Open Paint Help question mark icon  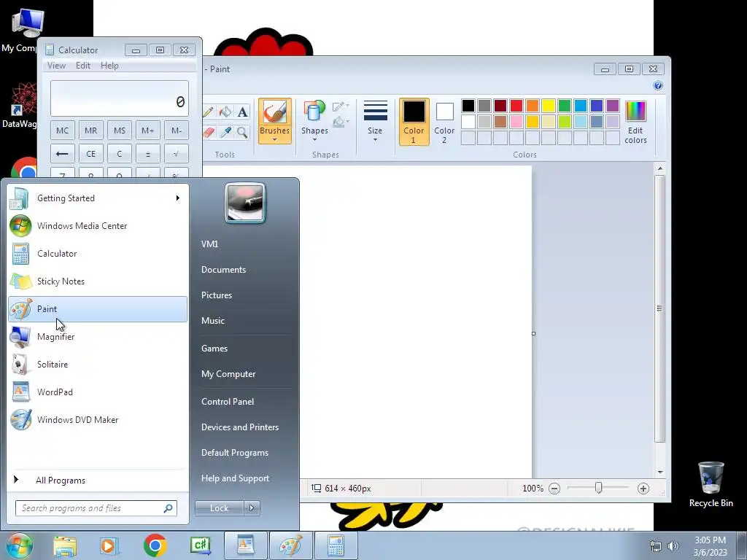(x=658, y=86)
